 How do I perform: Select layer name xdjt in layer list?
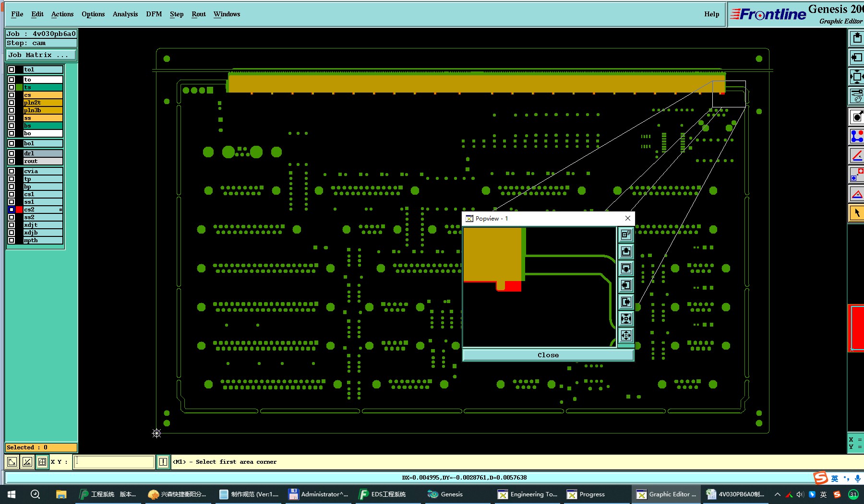click(x=43, y=225)
